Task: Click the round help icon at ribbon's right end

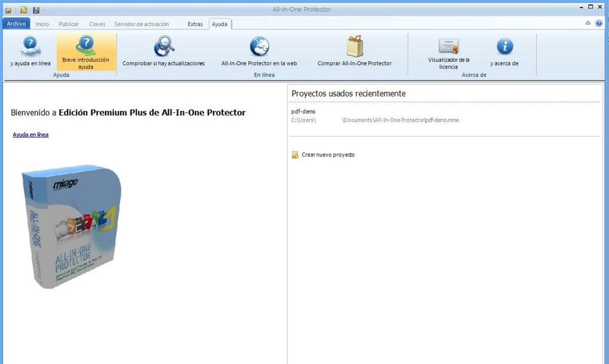Action: tap(599, 23)
